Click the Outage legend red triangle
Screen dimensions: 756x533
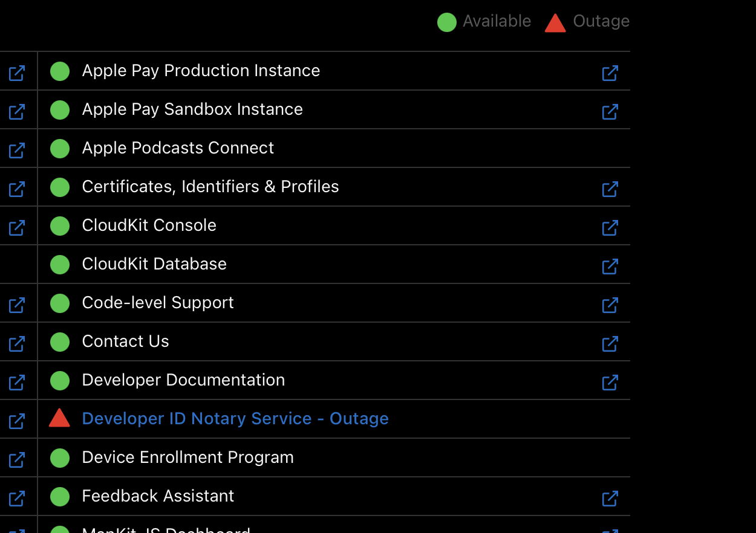555,23
